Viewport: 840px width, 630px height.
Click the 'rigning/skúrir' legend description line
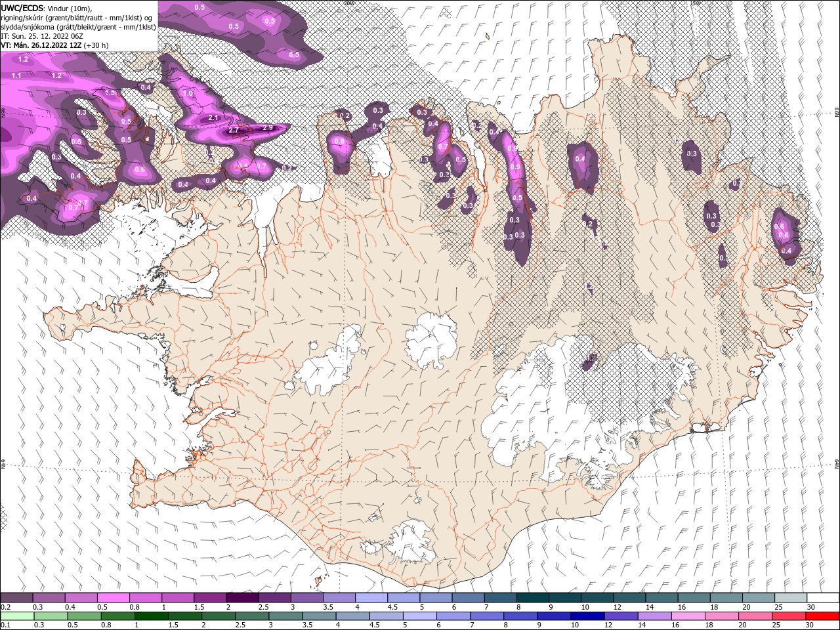(76, 17)
